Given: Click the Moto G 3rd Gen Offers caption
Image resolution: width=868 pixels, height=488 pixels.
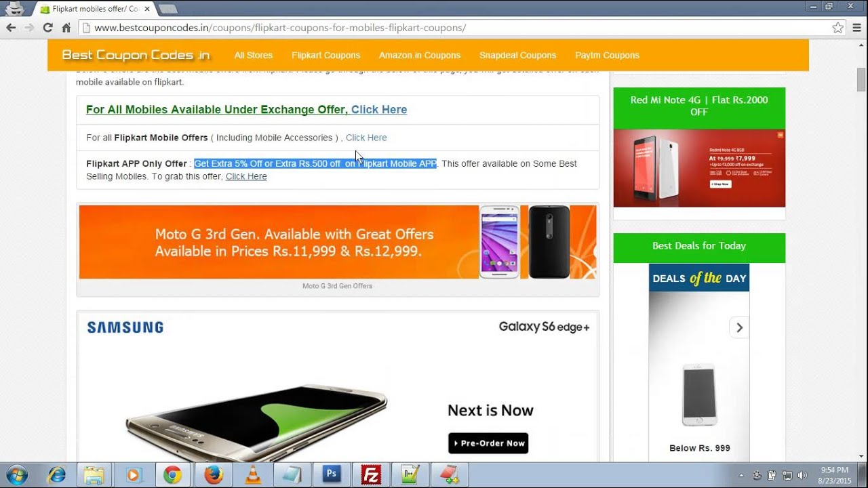Looking at the screenshot, I should point(337,286).
